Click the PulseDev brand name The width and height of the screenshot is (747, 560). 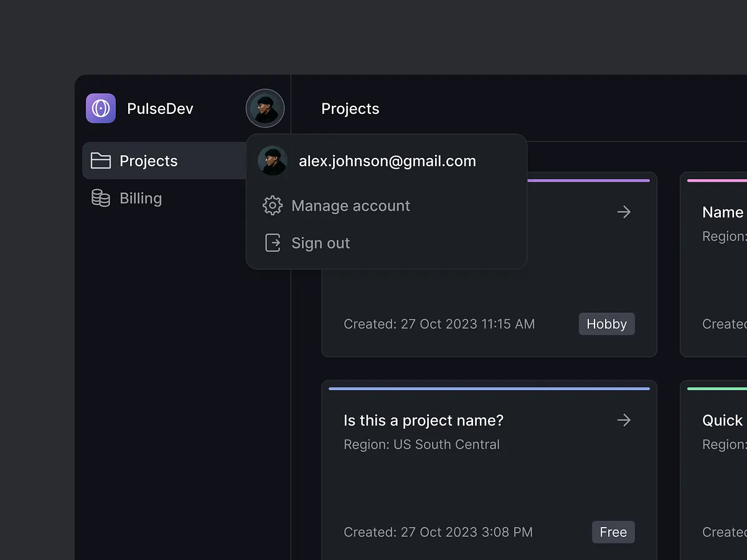coord(160,108)
